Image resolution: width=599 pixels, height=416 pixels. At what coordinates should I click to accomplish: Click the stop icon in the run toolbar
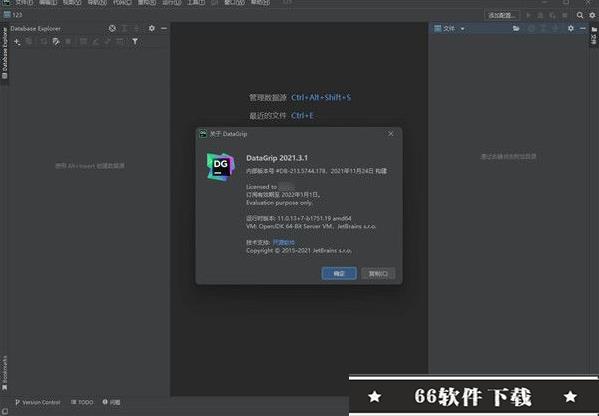pyautogui.click(x=565, y=15)
